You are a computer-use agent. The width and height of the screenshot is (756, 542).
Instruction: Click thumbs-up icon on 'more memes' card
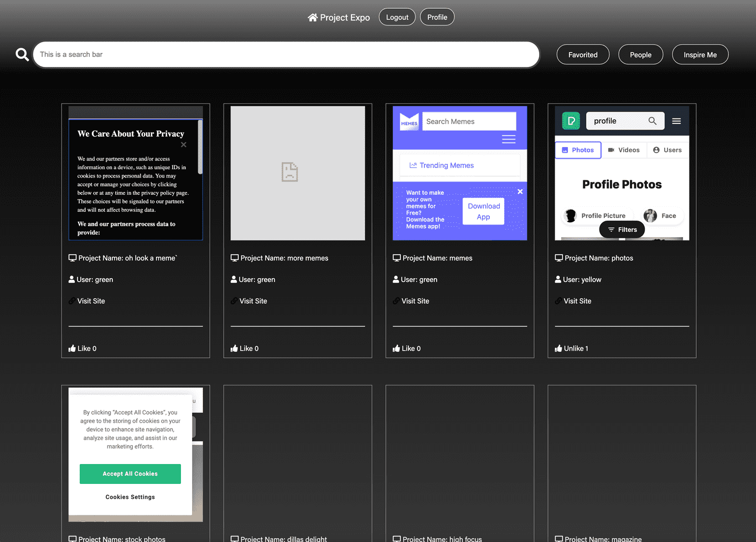click(x=234, y=348)
